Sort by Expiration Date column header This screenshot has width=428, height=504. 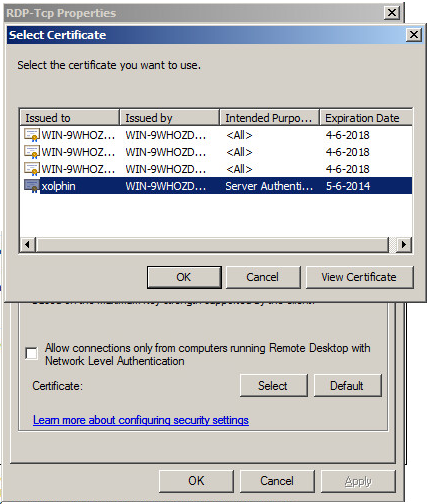coord(366,118)
